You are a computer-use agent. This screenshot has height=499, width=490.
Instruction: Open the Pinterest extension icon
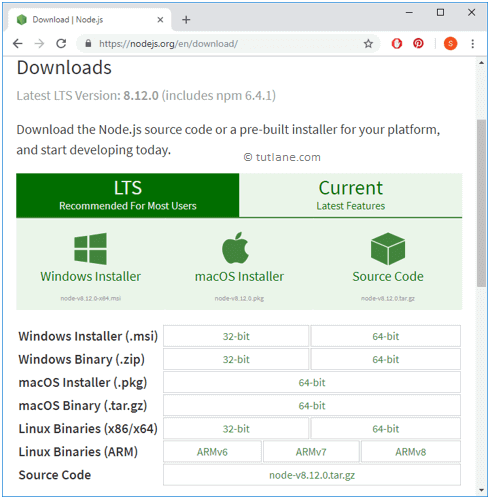418,43
